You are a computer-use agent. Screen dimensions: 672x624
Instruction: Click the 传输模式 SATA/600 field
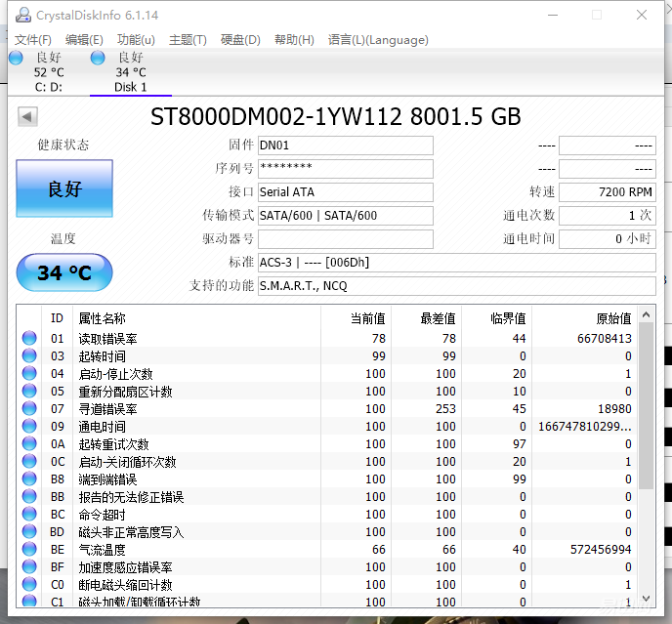[x=346, y=216]
